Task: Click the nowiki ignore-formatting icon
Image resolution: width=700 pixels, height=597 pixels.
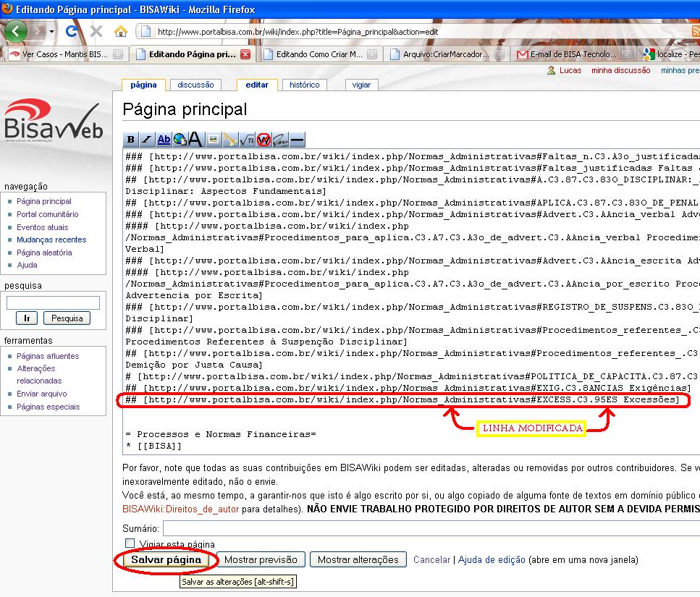Action: point(263,140)
